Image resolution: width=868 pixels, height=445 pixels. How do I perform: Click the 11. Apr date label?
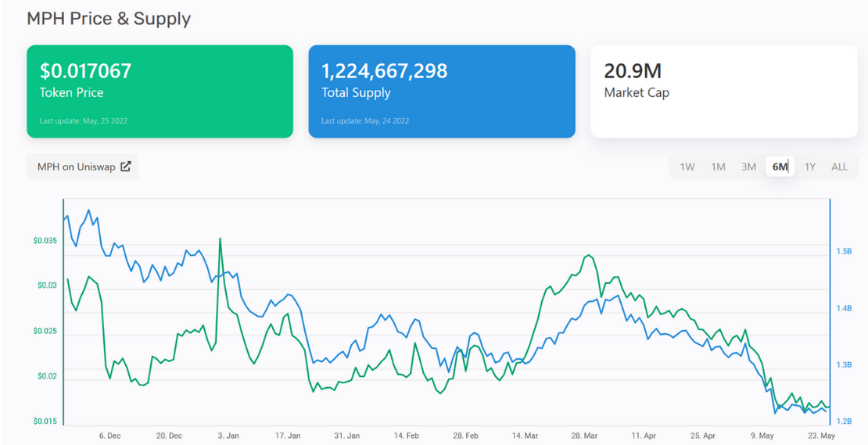coord(644,436)
